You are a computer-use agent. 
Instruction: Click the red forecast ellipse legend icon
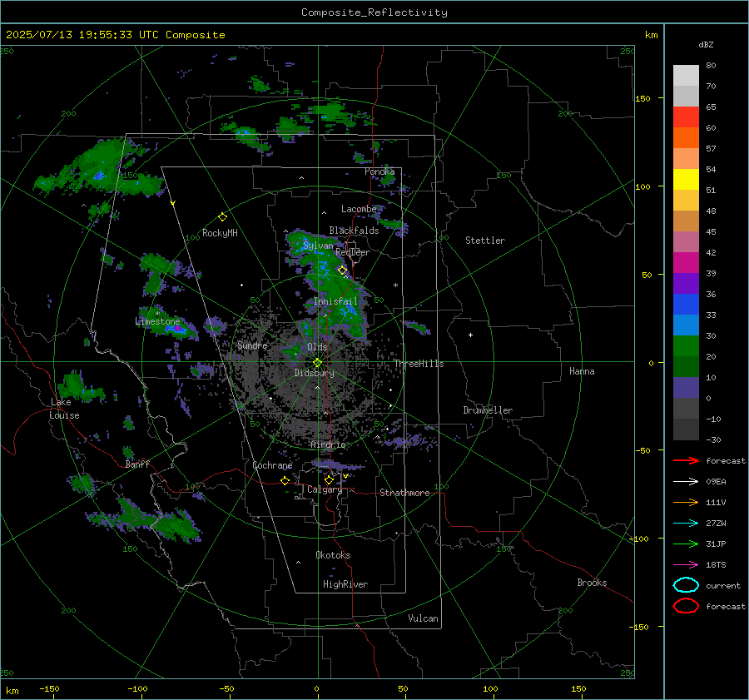[686, 606]
